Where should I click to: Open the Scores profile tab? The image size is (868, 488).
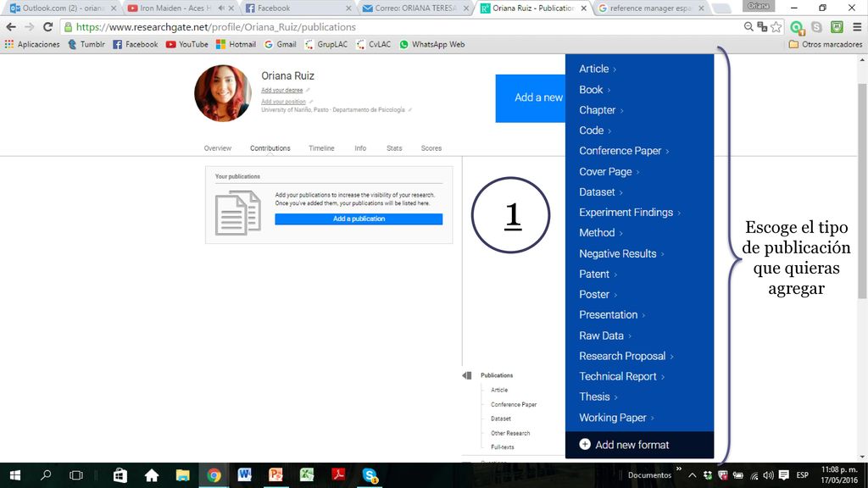(x=431, y=148)
